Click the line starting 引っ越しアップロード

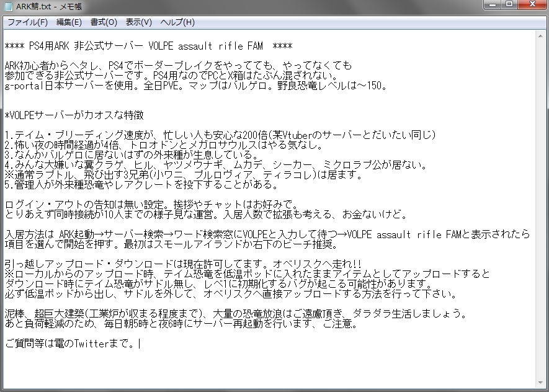coord(183,264)
